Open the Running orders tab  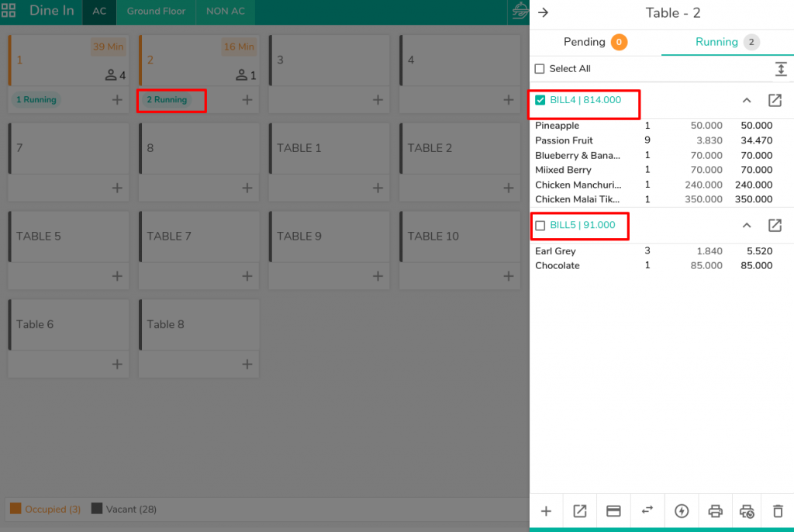[x=727, y=42]
